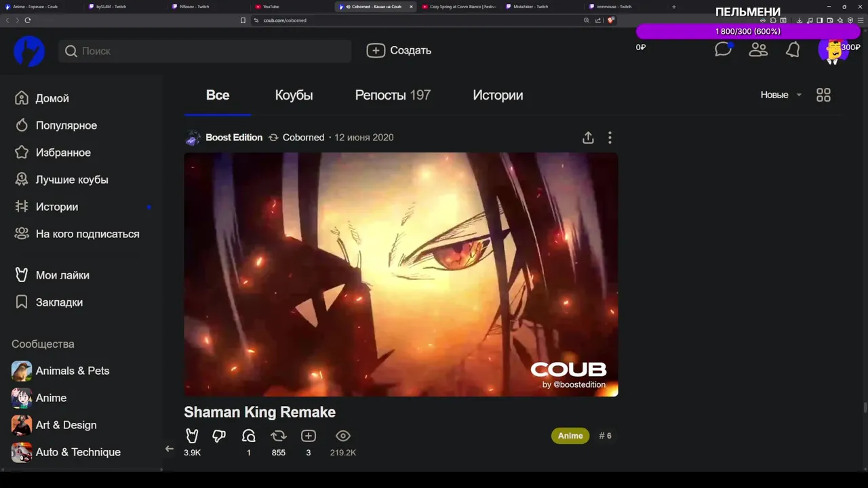Open the user profile avatar

pos(833,51)
